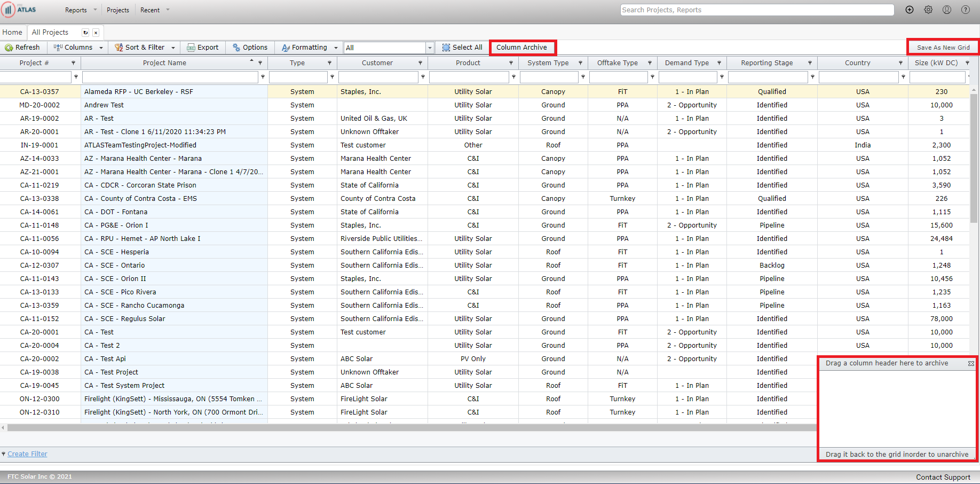Open the Reporting Stage header filter icon
This screenshot has height=484, width=980.
pos(810,63)
